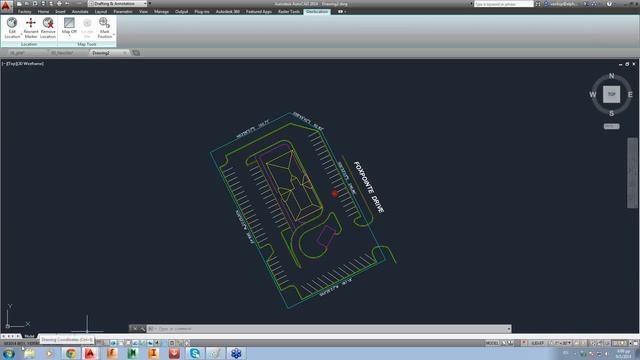Open Google Chrome from taskbar
Viewport: 640px width, 360px height.
coord(71,353)
